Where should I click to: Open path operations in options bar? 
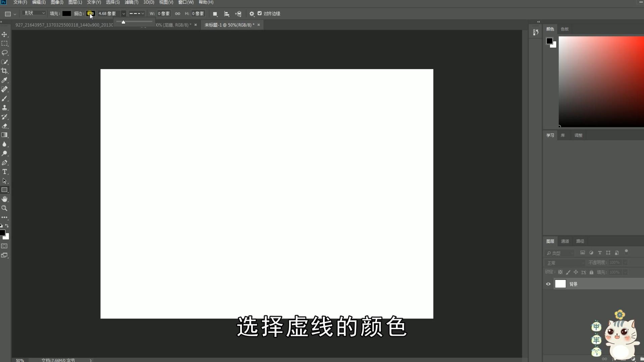(215, 14)
